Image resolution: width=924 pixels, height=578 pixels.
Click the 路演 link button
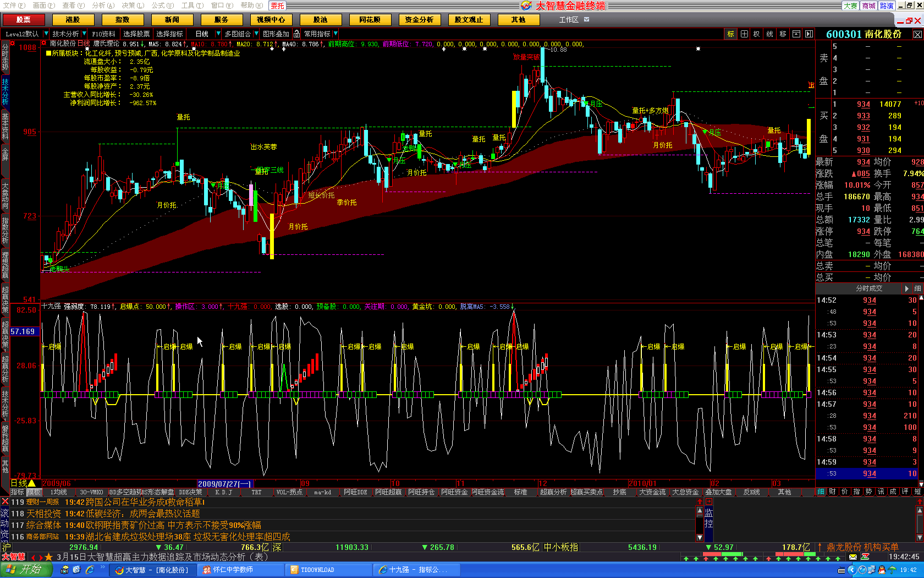[887, 6]
